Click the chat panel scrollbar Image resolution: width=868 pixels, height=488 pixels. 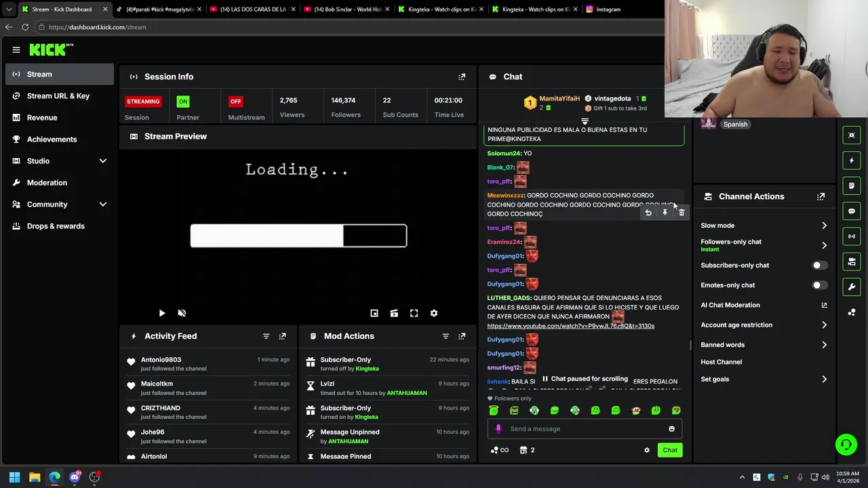pos(690,345)
